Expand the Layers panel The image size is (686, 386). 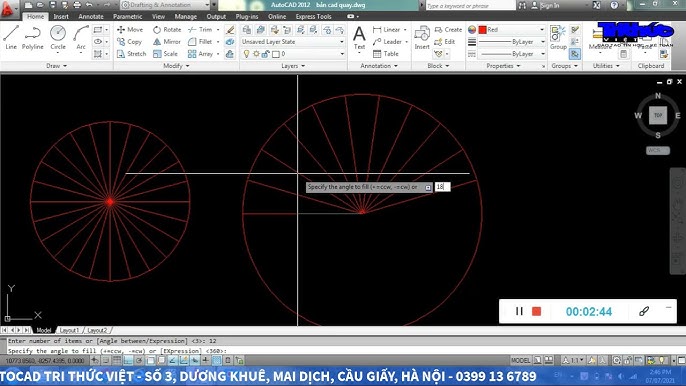pyautogui.click(x=293, y=66)
